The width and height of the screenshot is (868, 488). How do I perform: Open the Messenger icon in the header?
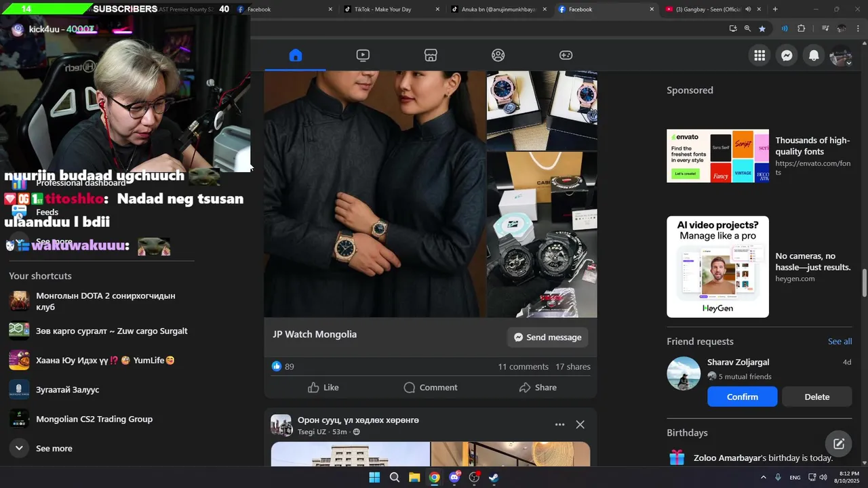tap(787, 56)
